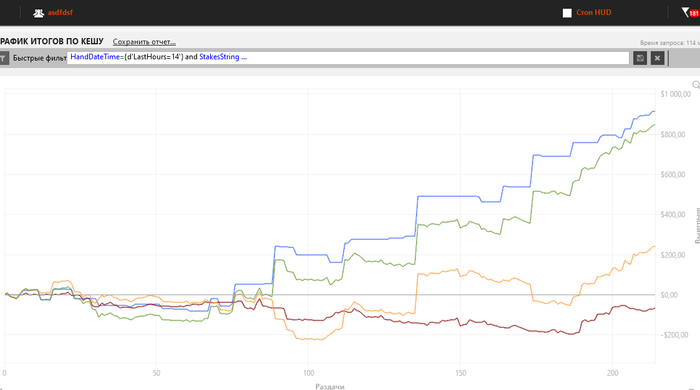Select the $400,00 axis label
Image resolution: width=700 pixels, height=390 pixels.
tap(673, 215)
